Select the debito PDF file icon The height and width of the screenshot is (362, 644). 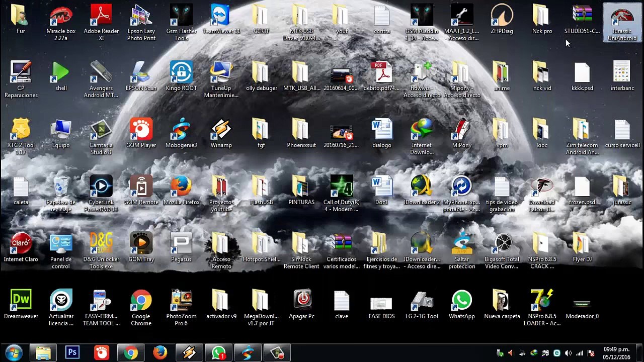click(x=382, y=76)
